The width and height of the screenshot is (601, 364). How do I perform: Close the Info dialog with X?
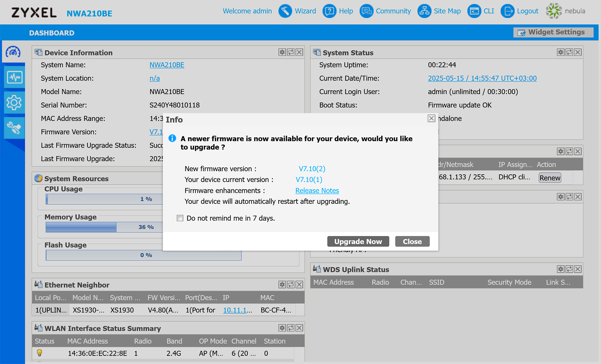[431, 118]
